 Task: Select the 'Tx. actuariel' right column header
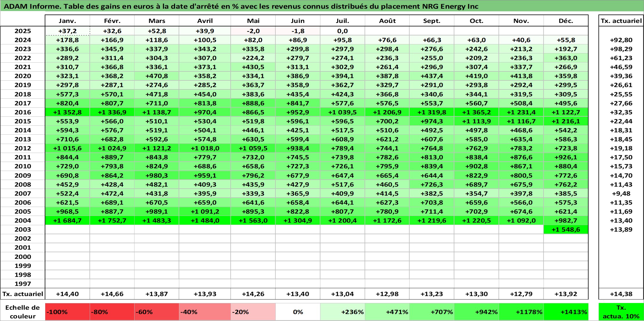click(x=621, y=21)
